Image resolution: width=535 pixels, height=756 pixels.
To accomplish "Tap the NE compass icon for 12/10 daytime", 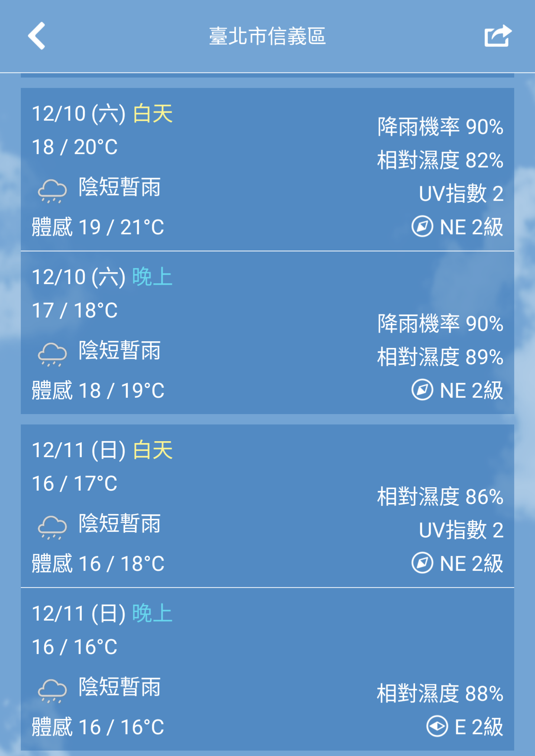I will pyautogui.click(x=422, y=226).
